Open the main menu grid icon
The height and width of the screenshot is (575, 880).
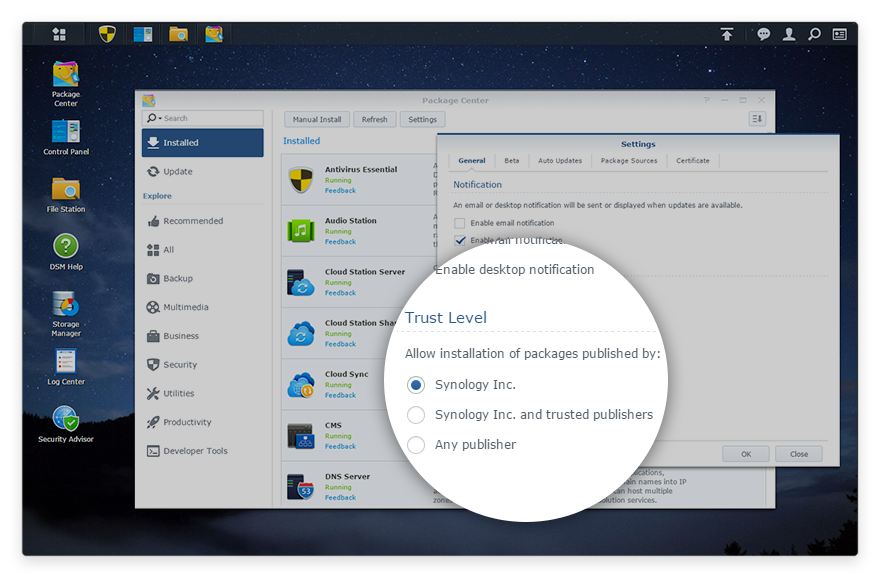pyautogui.click(x=59, y=34)
